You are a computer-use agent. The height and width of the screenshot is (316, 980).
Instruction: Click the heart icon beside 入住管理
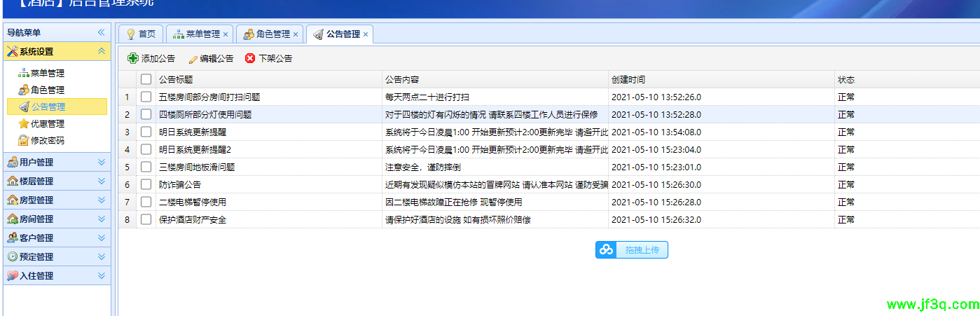click(13, 276)
